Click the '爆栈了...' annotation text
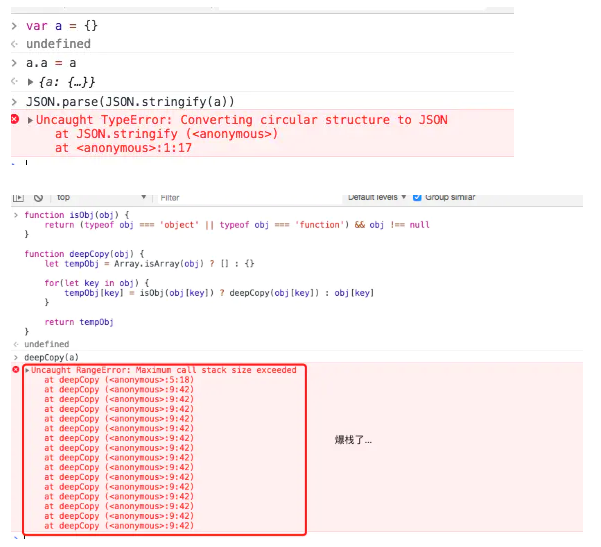601x547 pixels. 353,440
